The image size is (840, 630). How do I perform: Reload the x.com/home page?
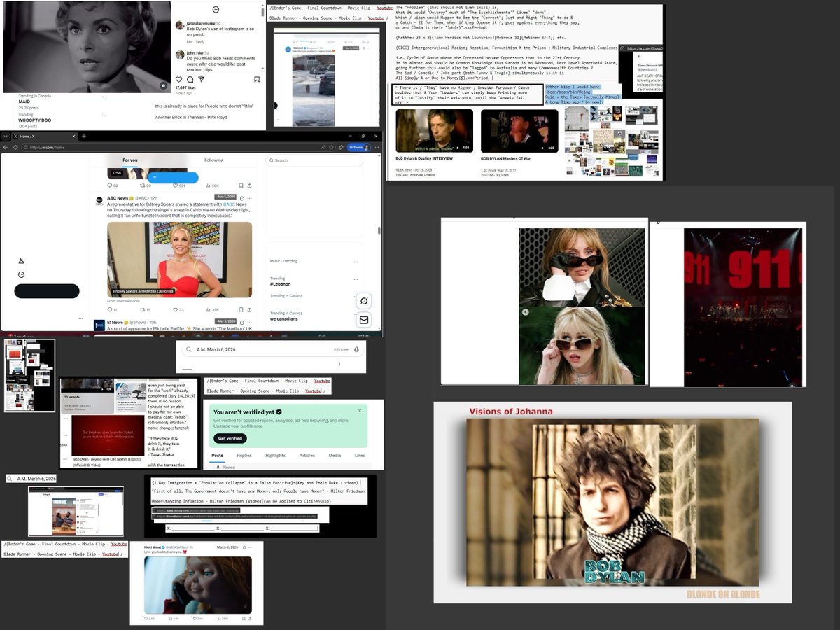pyautogui.click(x=16, y=147)
